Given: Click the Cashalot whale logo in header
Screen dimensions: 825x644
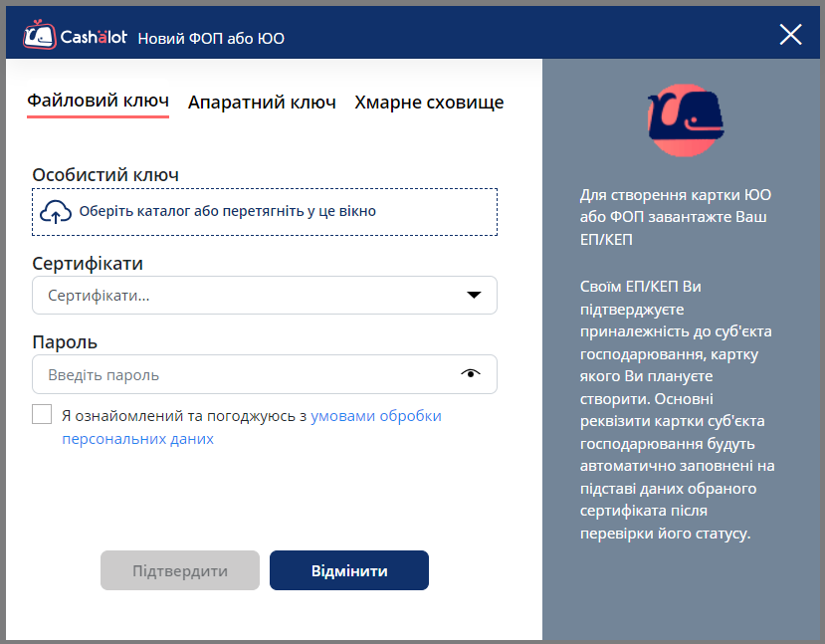Looking at the screenshot, I should pyautogui.click(x=40, y=36).
